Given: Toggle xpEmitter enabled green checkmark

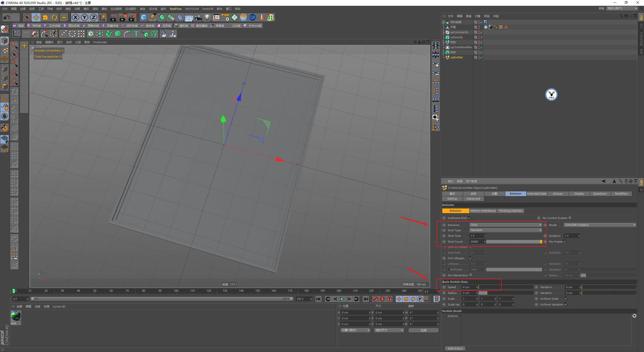Looking at the screenshot, I should [x=481, y=57].
